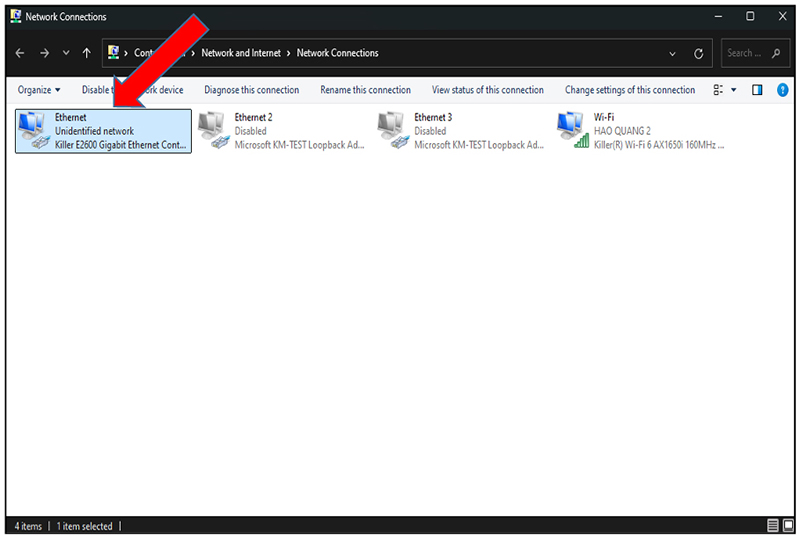Click 'Killer(R) Wi-Fi 6 AX1650i 160MHz' text
Viewport: 800px width, 540px height.
pos(659,145)
